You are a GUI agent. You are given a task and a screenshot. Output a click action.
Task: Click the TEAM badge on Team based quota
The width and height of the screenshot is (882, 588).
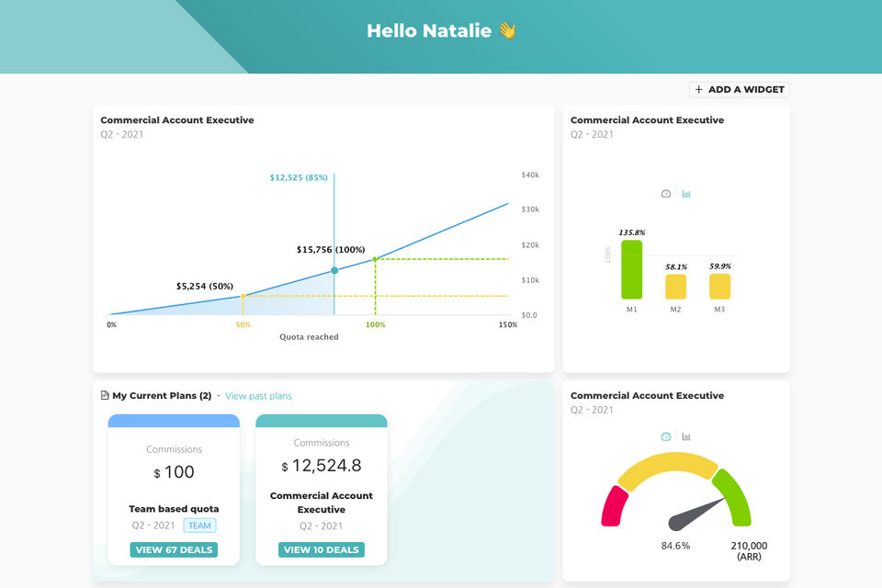point(199,526)
